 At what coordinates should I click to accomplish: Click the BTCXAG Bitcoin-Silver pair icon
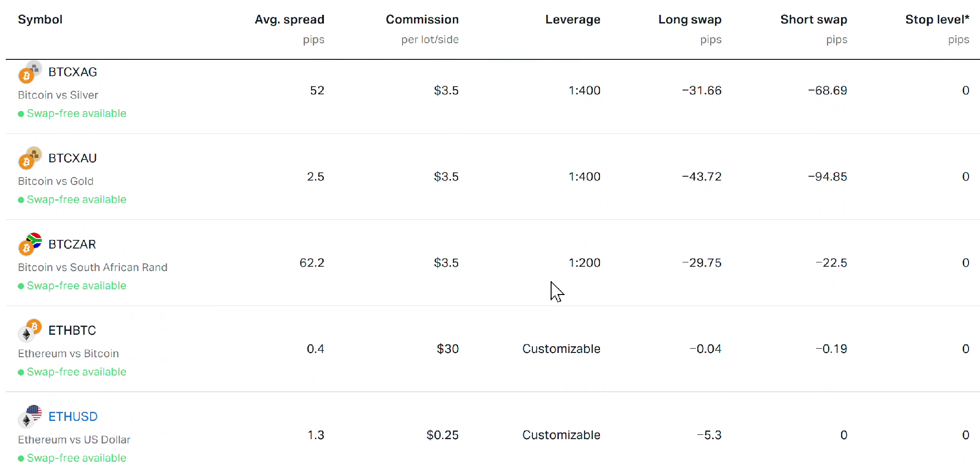click(30, 72)
